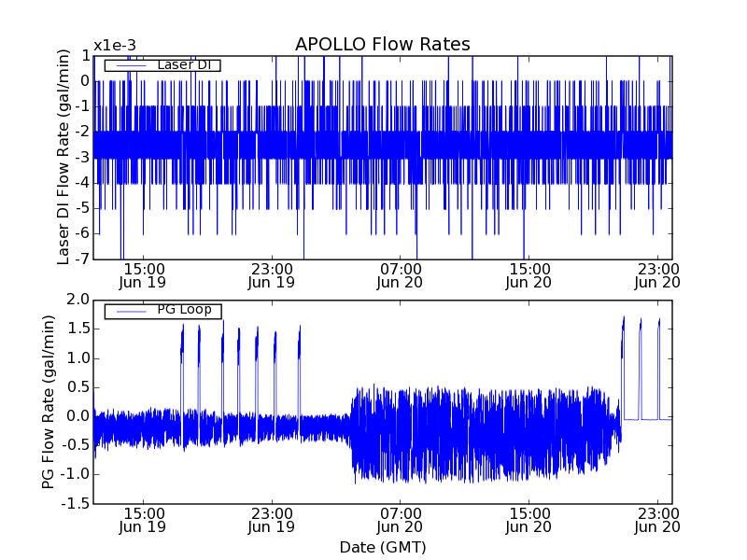This screenshot has width=747, height=560.
Task: Click the '-4' tick on Laser DI axis
Action: 82,183
